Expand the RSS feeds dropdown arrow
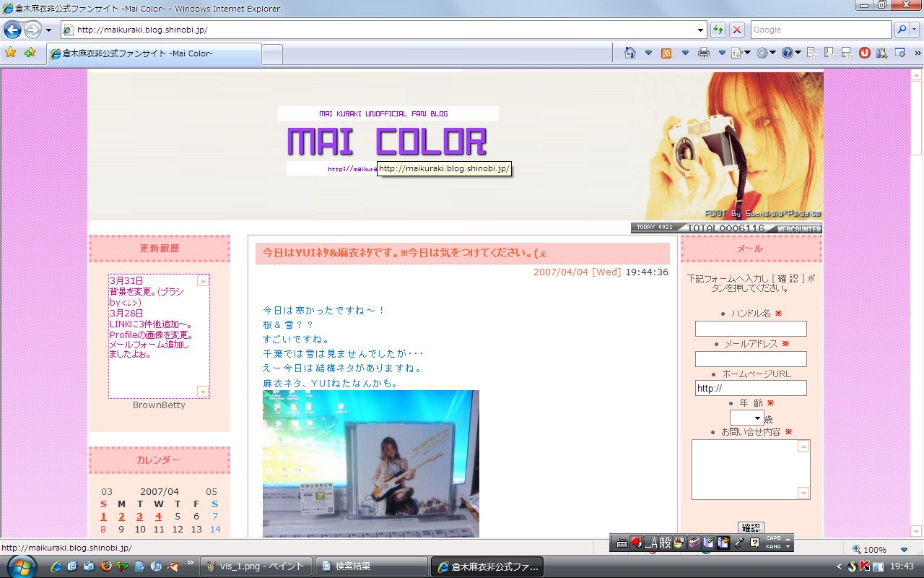 (685, 53)
